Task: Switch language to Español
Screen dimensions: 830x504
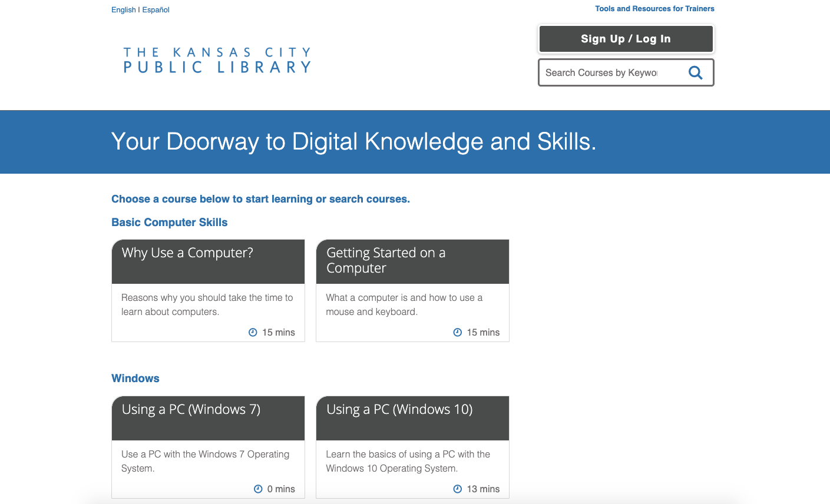Action: coord(156,10)
